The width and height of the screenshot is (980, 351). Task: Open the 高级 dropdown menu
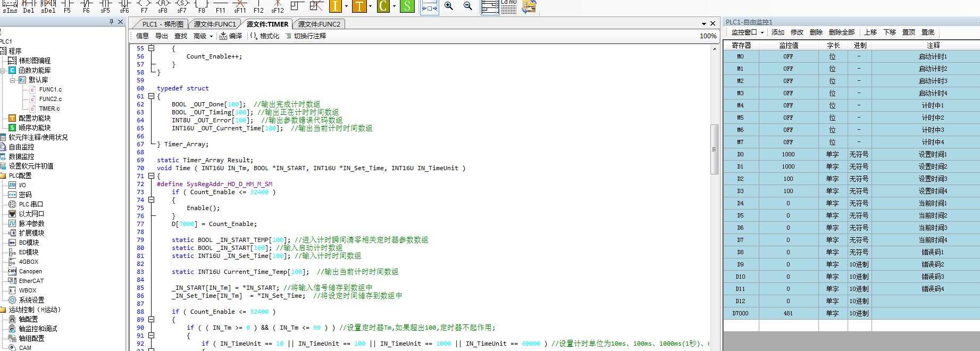pyautogui.click(x=203, y=36)
